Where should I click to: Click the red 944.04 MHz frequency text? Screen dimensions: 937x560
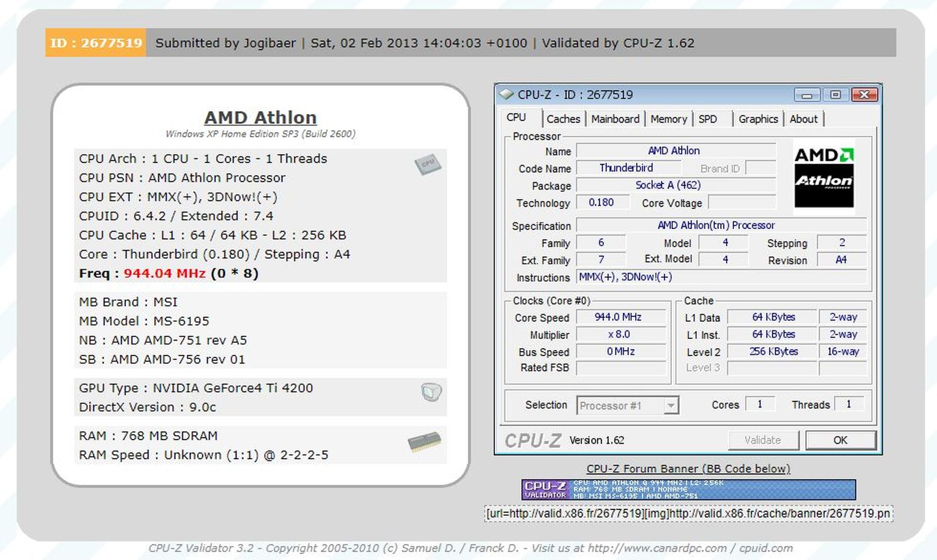164,273
